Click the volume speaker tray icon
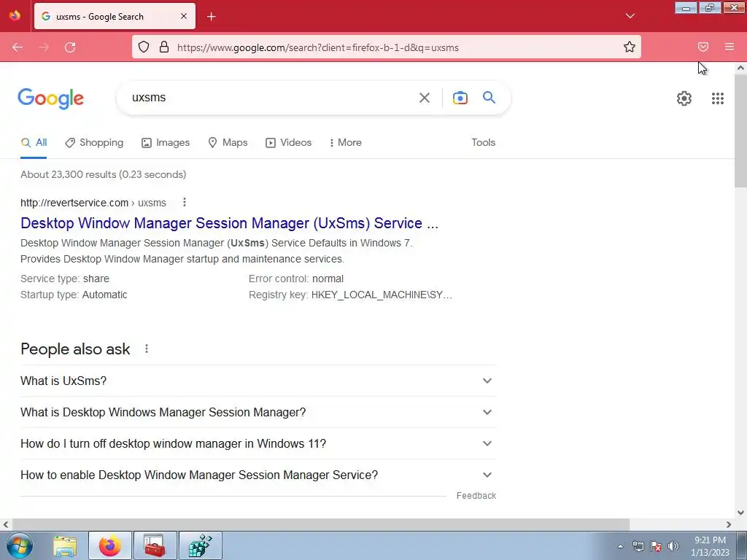Screen dimensions: 747x560 tap(673, 546)
